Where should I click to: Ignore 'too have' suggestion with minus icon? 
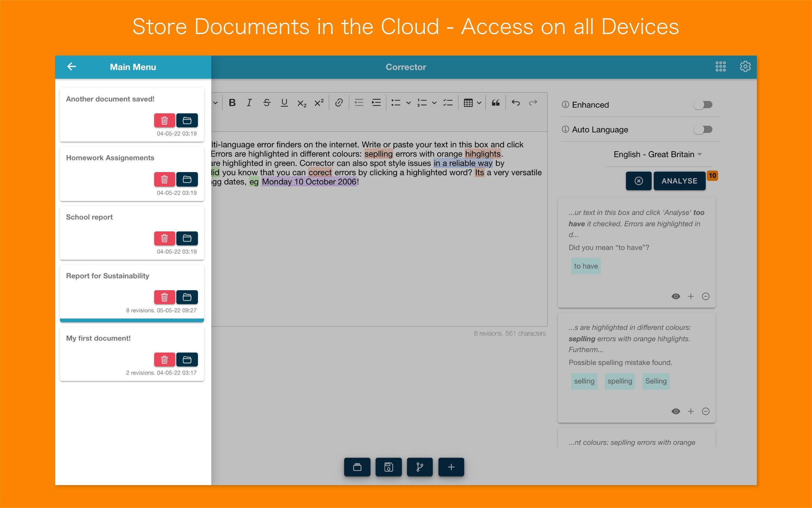(x=706, y=296)
